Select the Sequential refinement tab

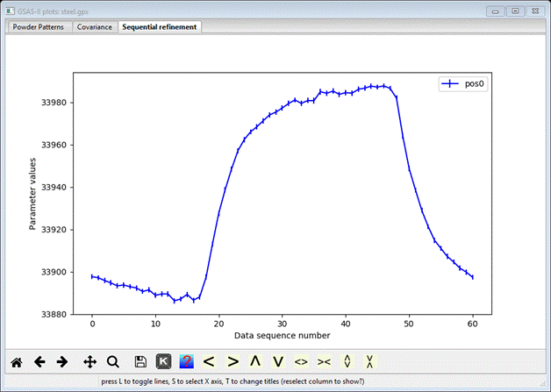point(161,27)
